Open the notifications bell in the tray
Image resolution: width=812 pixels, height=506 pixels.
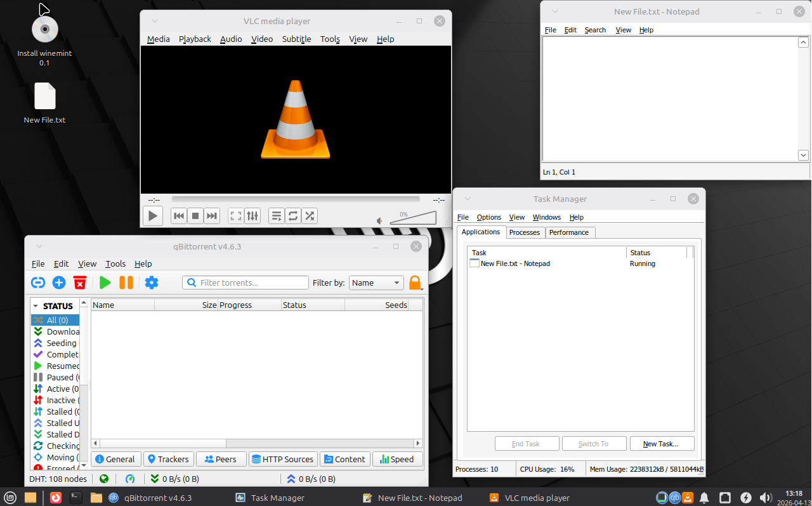point(704,498)
